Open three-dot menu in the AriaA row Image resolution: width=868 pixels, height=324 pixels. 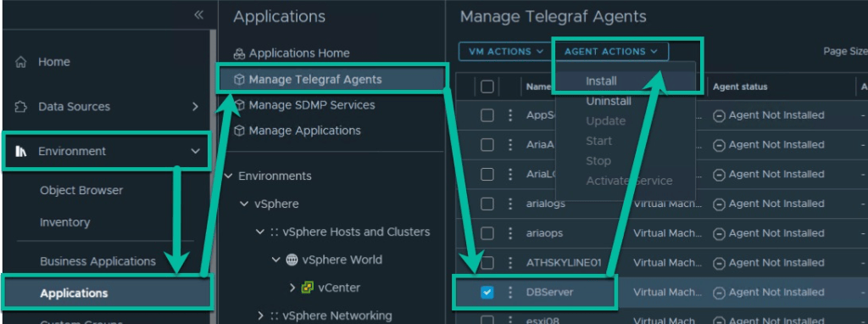click(510, 144)
